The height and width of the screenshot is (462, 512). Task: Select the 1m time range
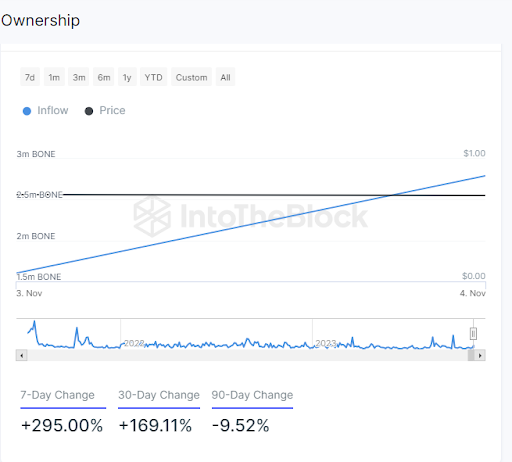(x=54, y=77)
